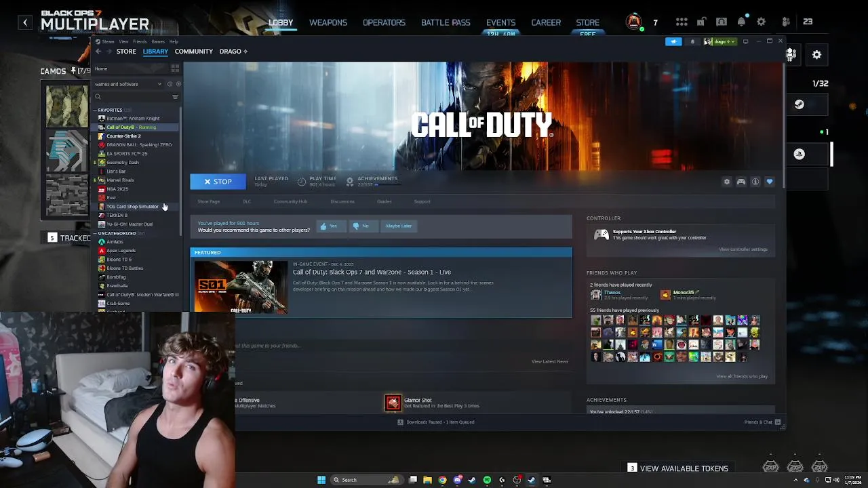Image resolution: width=868 pixels, height=488 pixels.
Task: Click Maybe Later on recommendation prompt
Action: [399, 226]
